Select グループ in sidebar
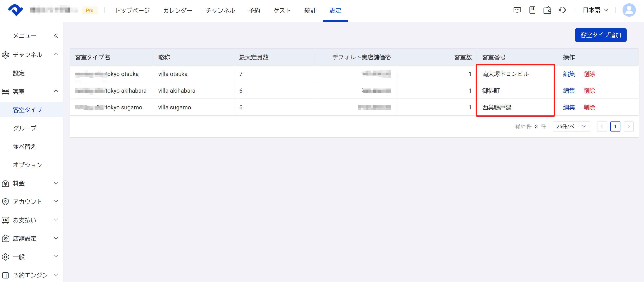 point(24,128)
